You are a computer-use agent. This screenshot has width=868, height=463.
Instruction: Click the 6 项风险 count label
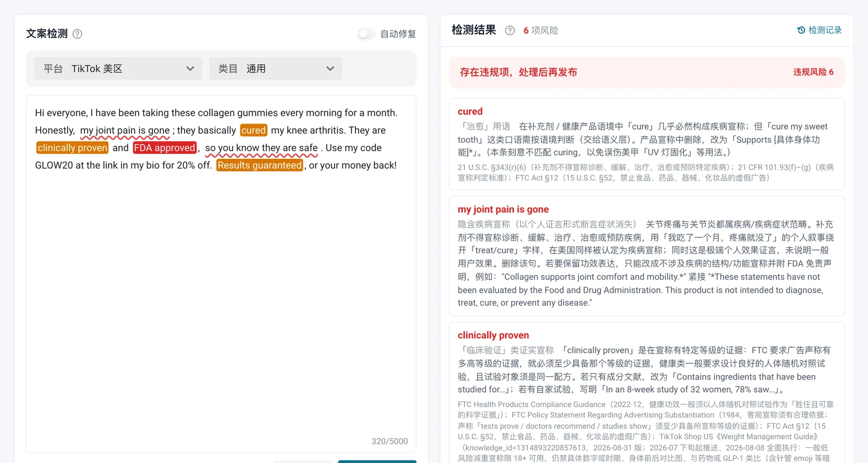[x=541, y=31]
